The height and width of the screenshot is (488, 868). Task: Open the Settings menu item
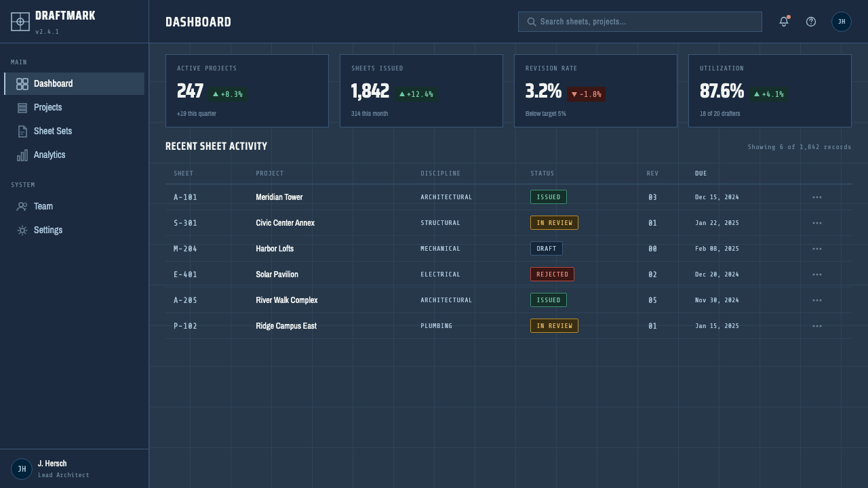pos(75,230)
